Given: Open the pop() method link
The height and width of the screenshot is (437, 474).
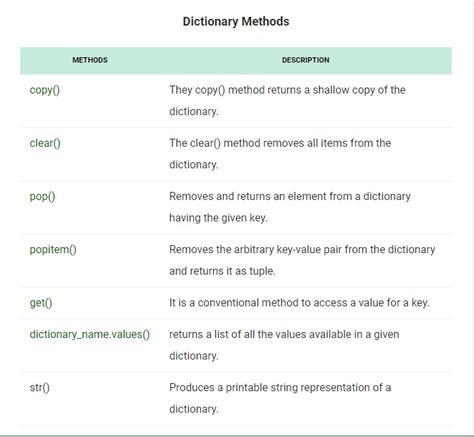Looking at the screenshot, I should [42, 197].
